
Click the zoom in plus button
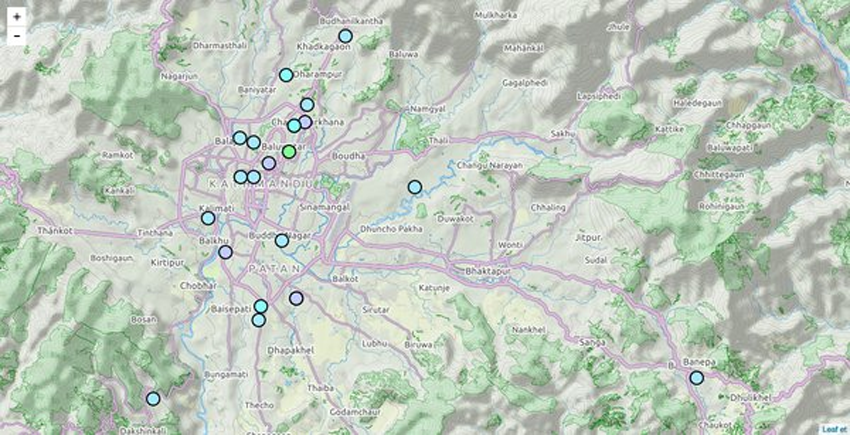click(x=17, y=17)
